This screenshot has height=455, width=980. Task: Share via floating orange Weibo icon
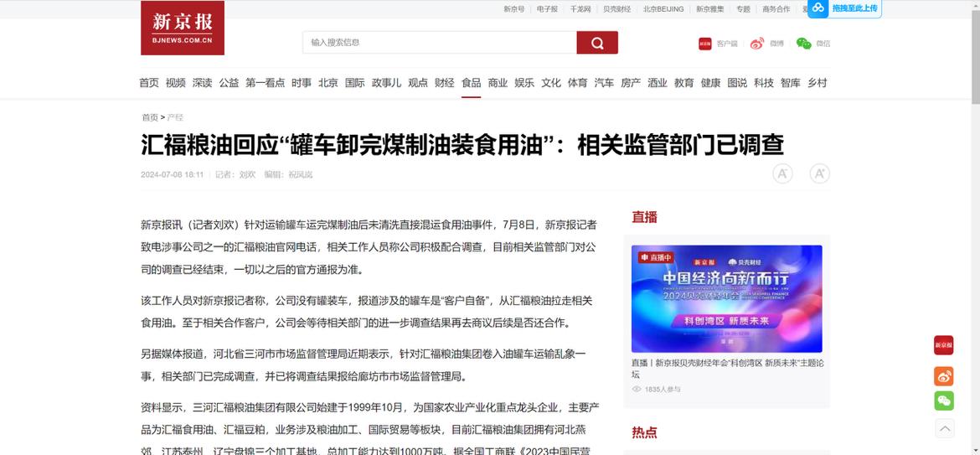pos(944,375)
